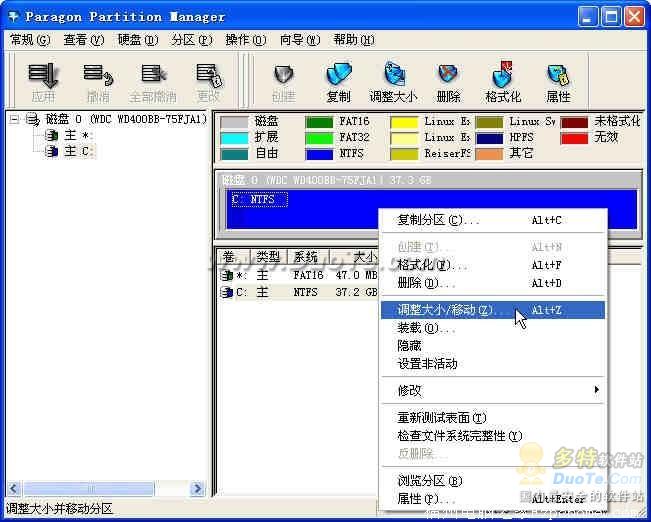Click the volume icon in the C: table row
651x522 pixels.
[226, 293]
